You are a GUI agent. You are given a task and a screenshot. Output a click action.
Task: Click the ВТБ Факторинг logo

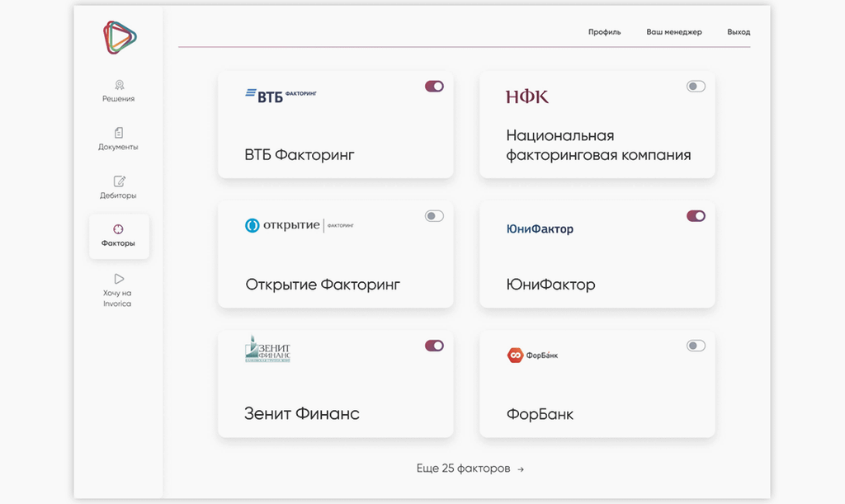tap(281, 96)
